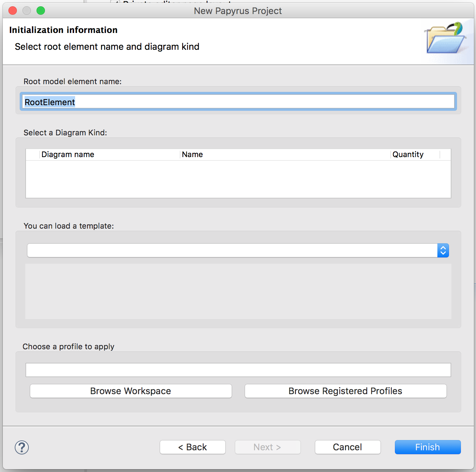
Task: Click the Root model element name label
Action: 73,81
